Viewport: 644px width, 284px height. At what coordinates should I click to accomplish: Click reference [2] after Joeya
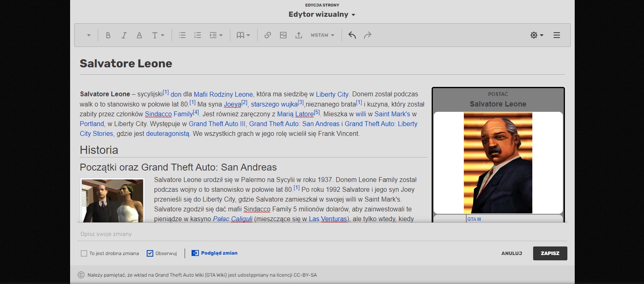click(245, 102)
